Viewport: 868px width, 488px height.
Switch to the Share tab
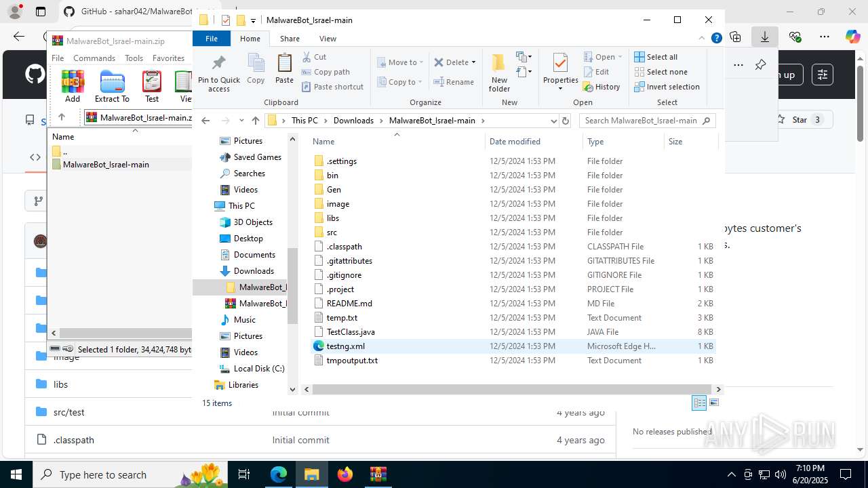click(290, 39)
